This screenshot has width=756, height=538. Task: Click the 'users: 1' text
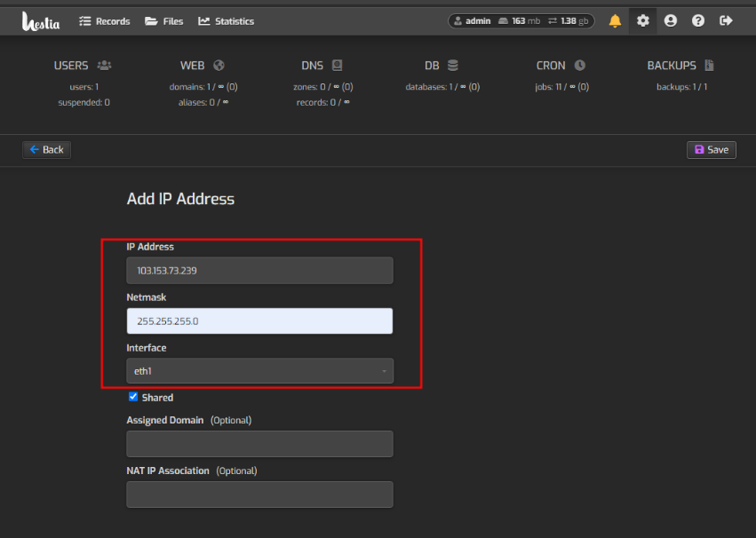pyautogui.click(x=84, y=87)
